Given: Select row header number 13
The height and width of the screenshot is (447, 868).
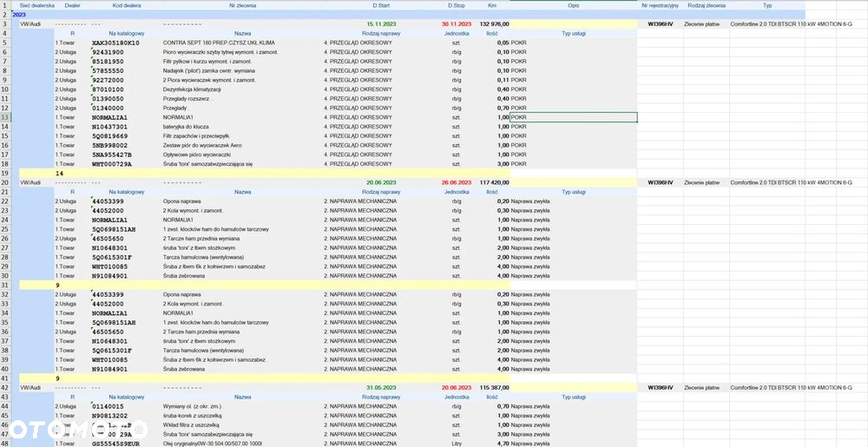Looking at the screenshot, I should [x=5, y=117].
